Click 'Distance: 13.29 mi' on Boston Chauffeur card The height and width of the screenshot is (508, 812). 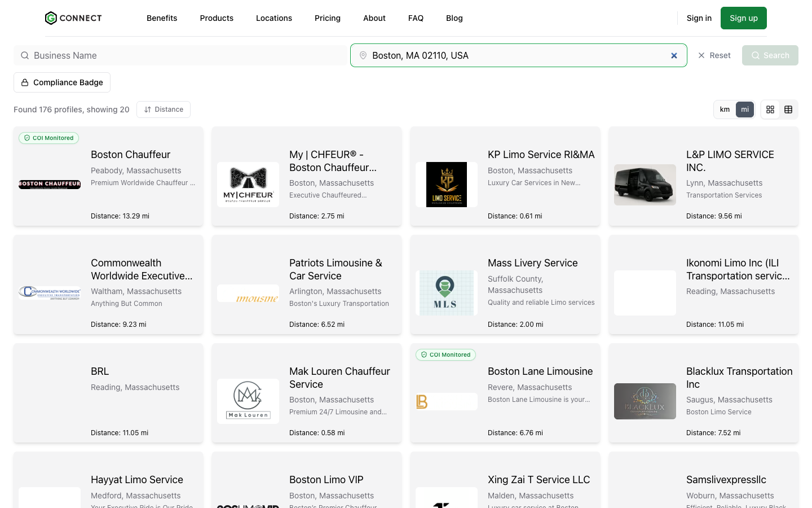click(x=120, y=216)
